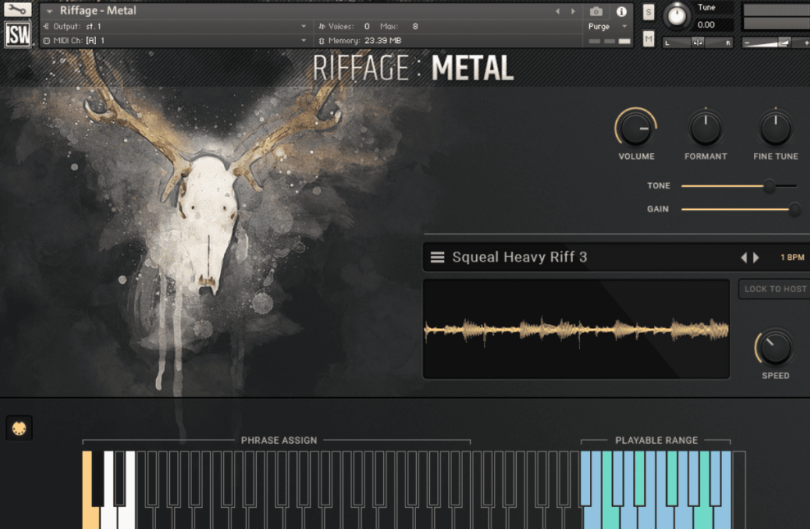The image size is (810, 529).
Task: Select the previous phrase arrow
Action: pyautogui.click(x=744, y=257)
